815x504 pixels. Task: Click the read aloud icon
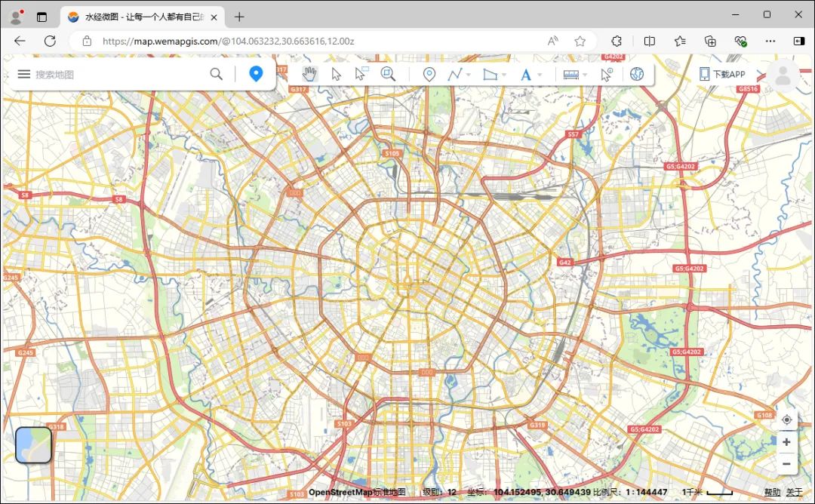(553, 41)
